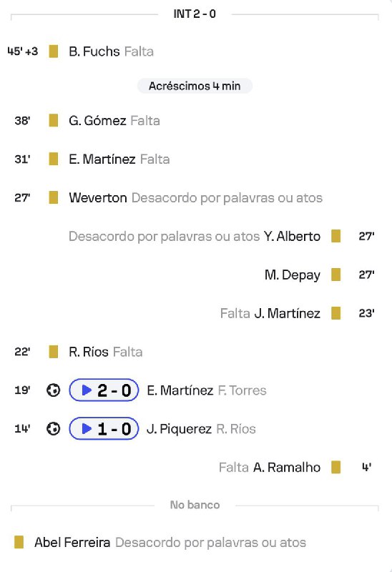Select assist provider F. Torres
The height and width of the screenshot is (572, 392).
point(242,390)
